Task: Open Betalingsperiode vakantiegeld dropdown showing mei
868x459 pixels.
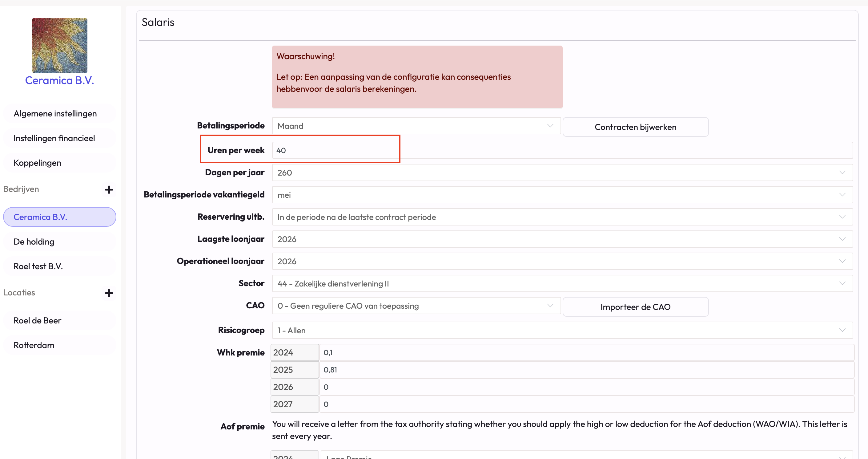Action: [562, 195]
